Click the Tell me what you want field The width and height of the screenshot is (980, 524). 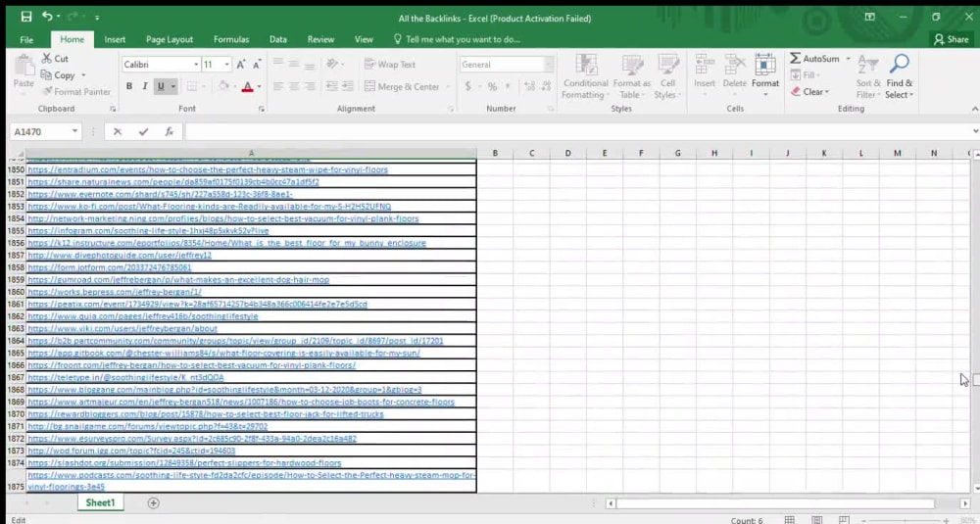(x=457, y=39)
